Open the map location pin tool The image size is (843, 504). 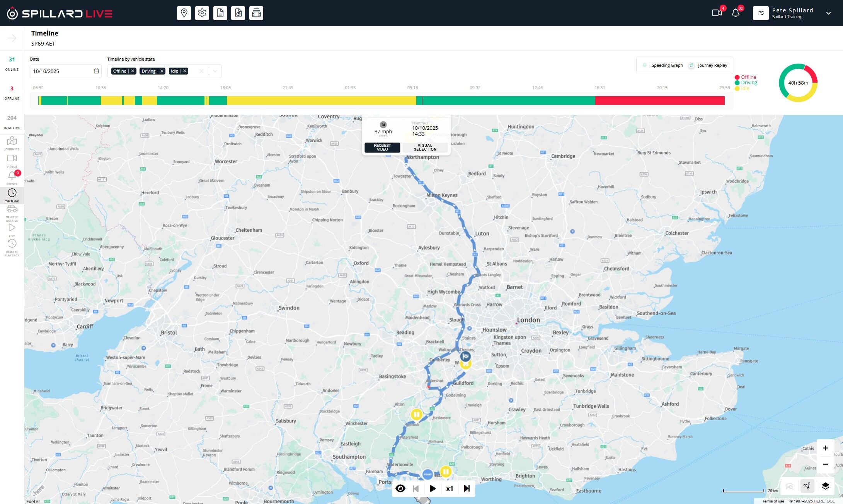click(x=184, y=13)
